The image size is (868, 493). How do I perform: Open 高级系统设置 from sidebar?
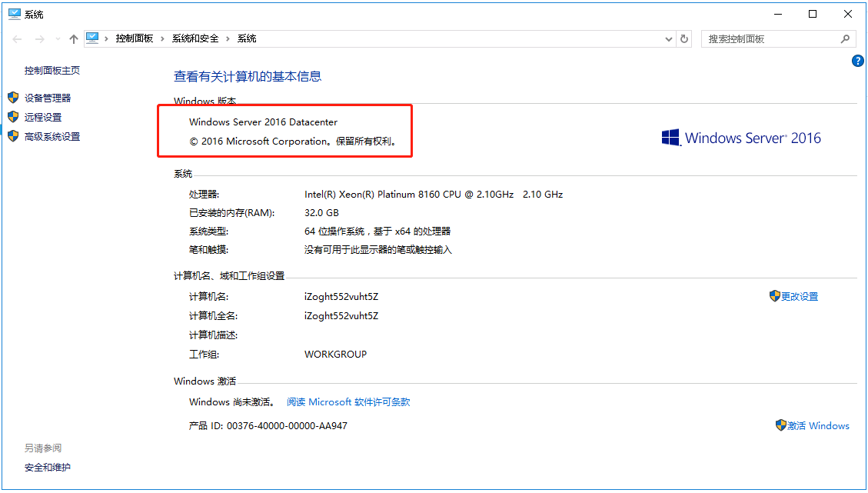52,137
